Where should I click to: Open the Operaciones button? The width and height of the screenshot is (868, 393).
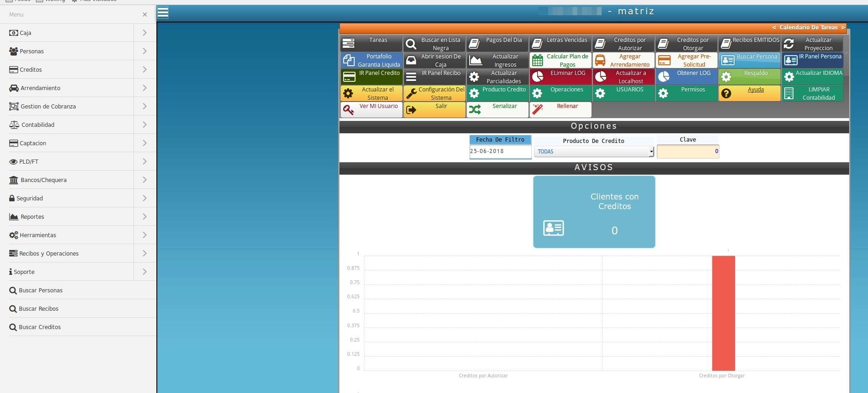tap(560, 93)
